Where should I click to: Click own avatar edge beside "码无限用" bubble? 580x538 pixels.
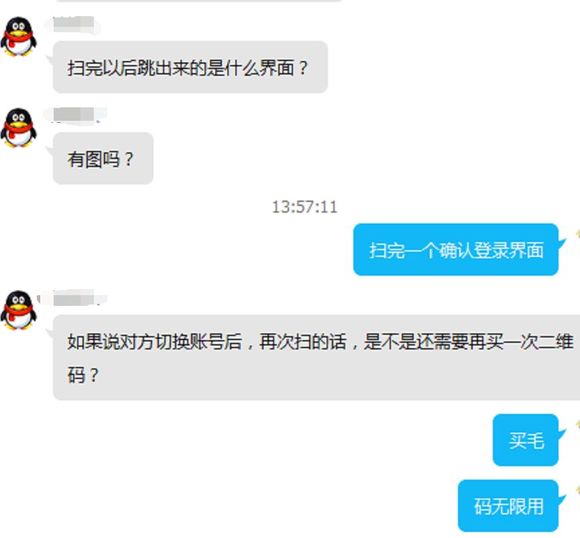pos(577,490)
